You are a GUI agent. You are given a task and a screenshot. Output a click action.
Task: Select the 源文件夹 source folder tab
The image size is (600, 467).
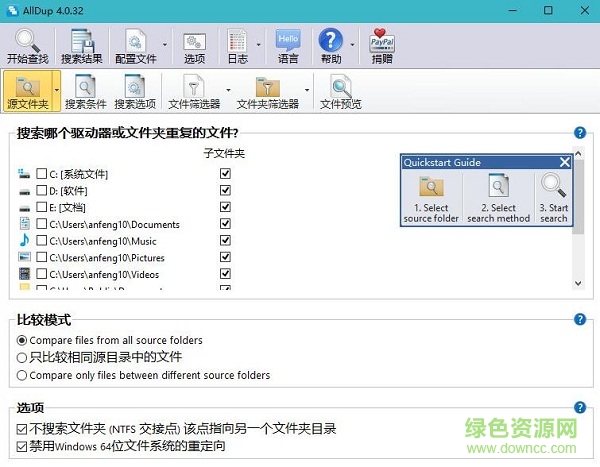tap(28, 91)
